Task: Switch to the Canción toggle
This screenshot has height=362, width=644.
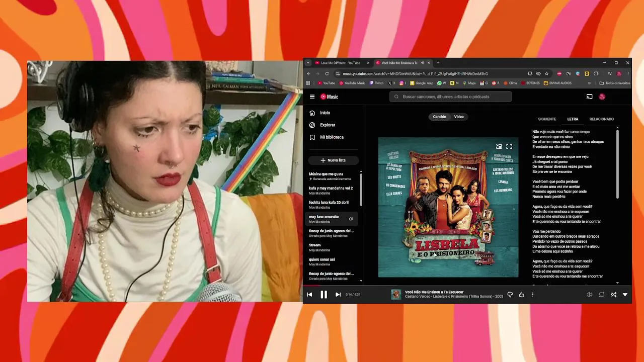Action: pyautogui.click(x=440, y=117)
